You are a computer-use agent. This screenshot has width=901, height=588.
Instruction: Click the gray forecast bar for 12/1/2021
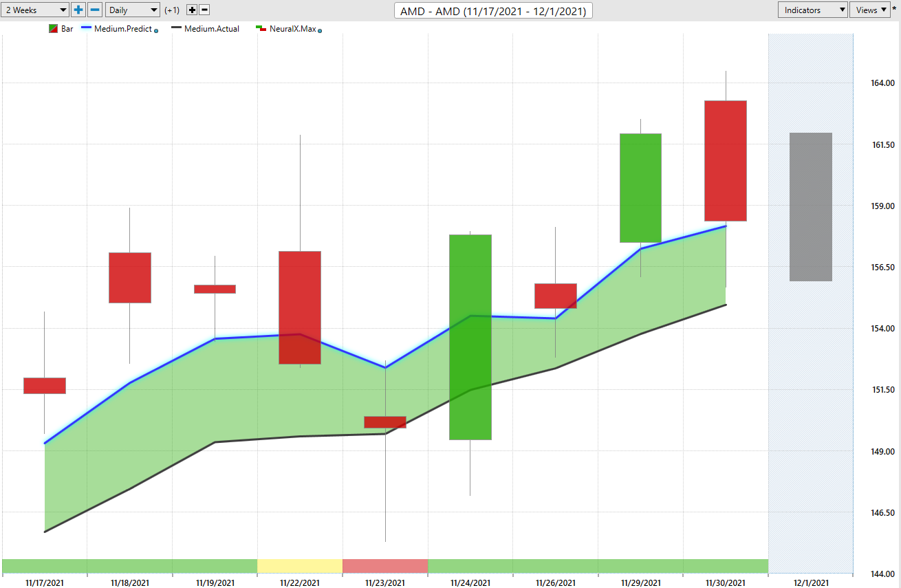click(811, 207)
